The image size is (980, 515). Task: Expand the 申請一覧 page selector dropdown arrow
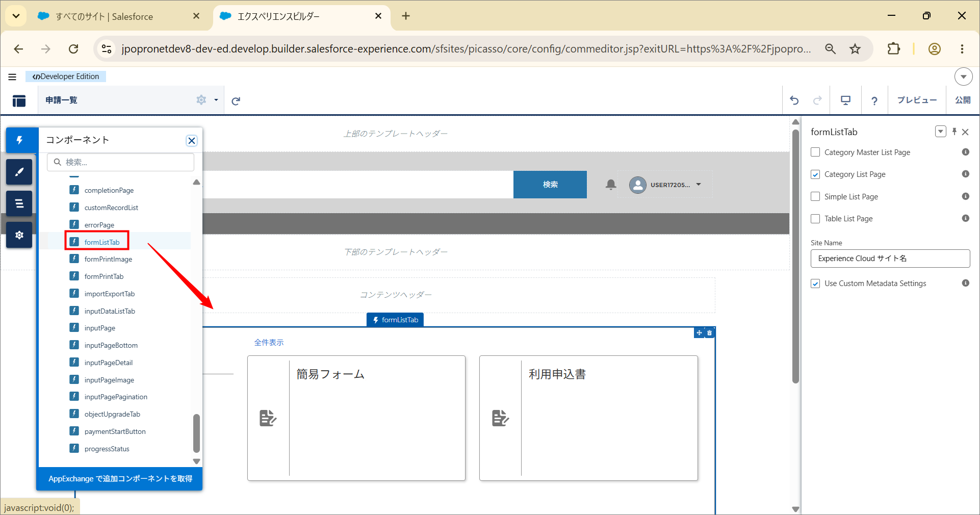click(216, 100)
